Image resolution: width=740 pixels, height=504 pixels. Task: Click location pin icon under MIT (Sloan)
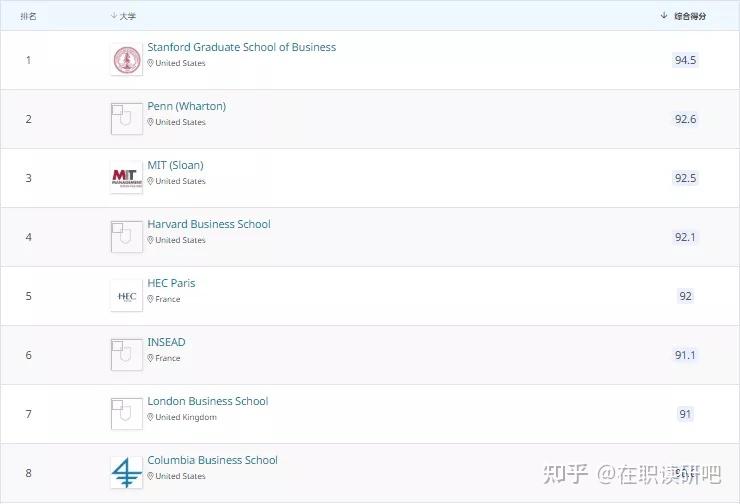(x=150, y=181)
